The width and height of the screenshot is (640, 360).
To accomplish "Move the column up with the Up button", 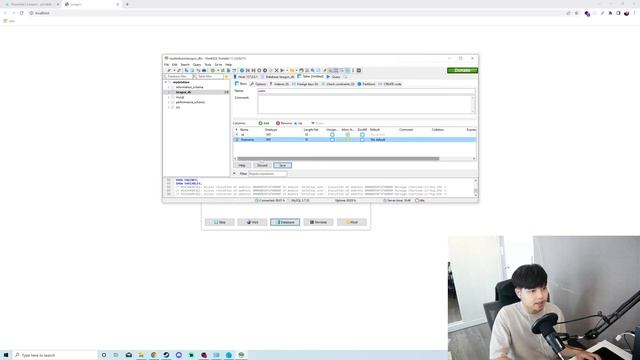I will (298, 123).
